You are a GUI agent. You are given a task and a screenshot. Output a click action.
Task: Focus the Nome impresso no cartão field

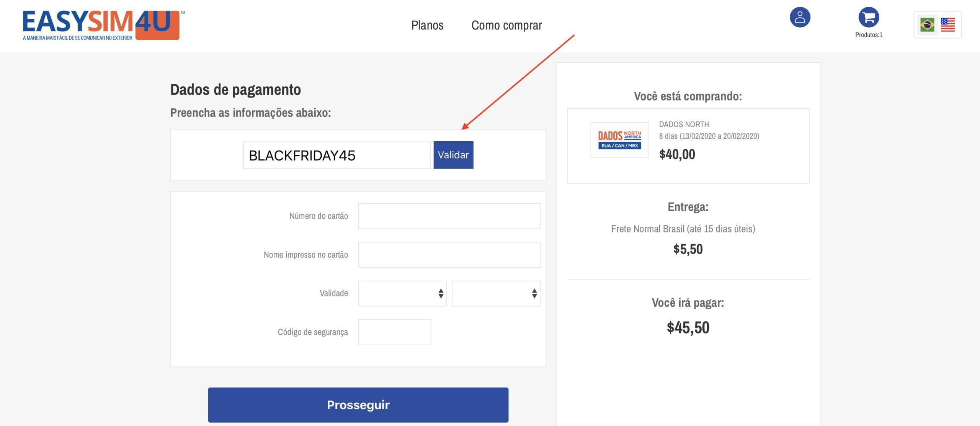tap(449, 255)
